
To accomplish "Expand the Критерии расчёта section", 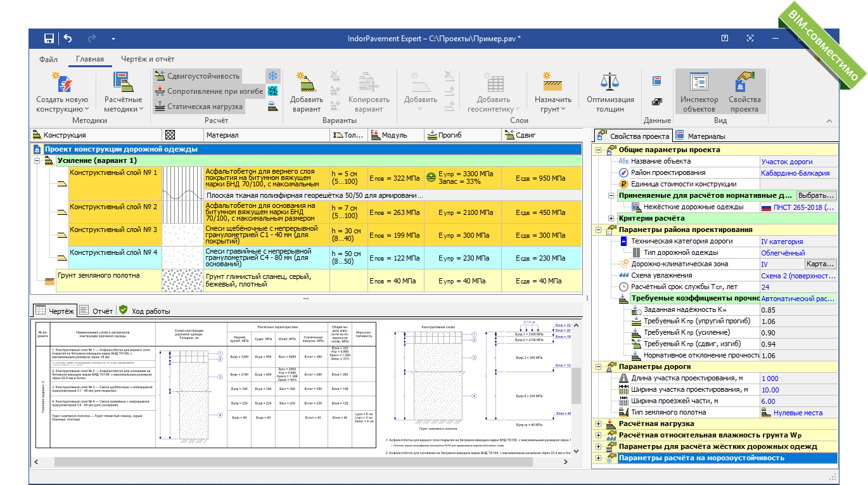I will pos(611,218).
